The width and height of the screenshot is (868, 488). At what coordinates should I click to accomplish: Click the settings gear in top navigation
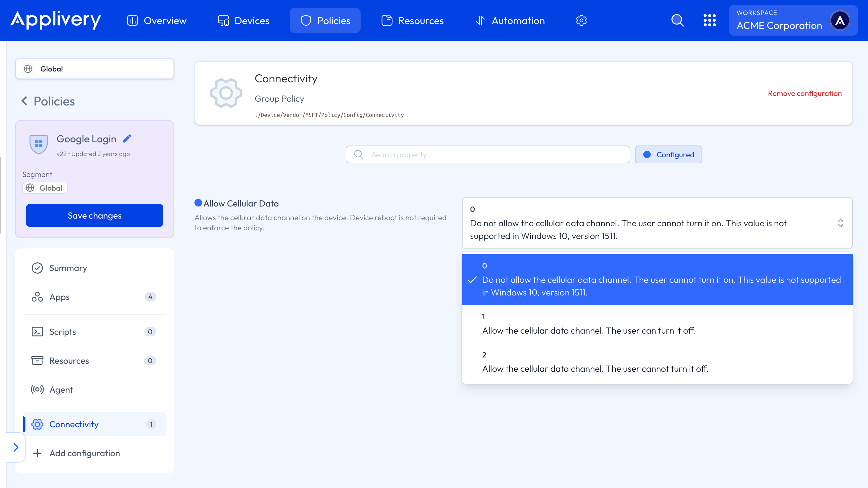point(581,21)
